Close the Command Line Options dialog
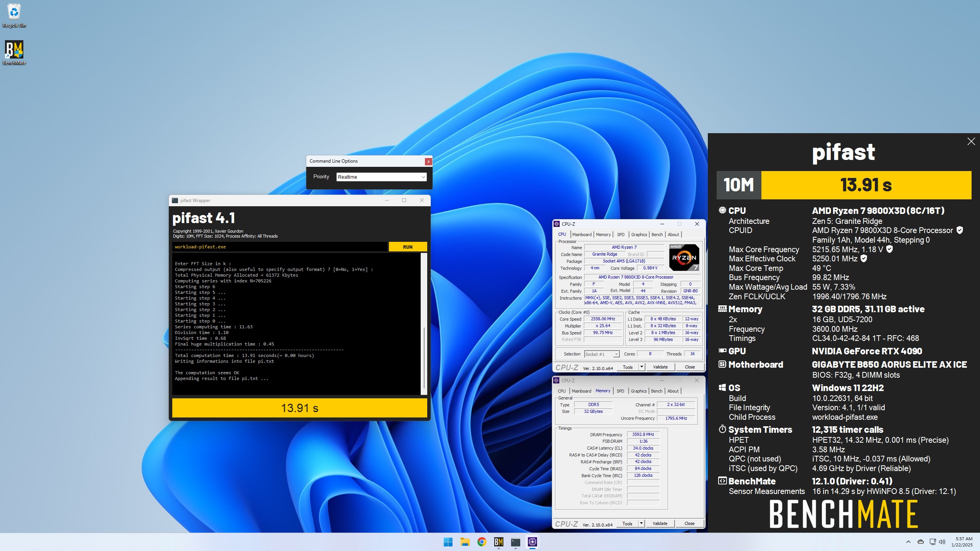This screenshot has width=980, height=551. tap(428, 161)
